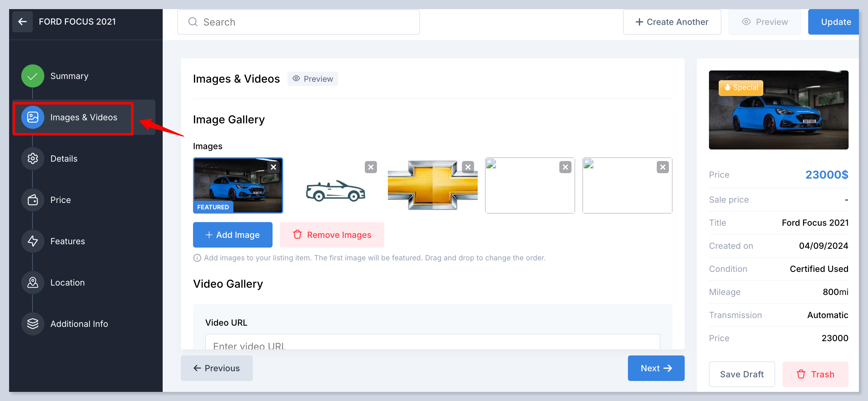The width and height of the screenshot is (868, 401).
Task: Select the Location pin icon in sidebar
Action: tap(33, 282)
